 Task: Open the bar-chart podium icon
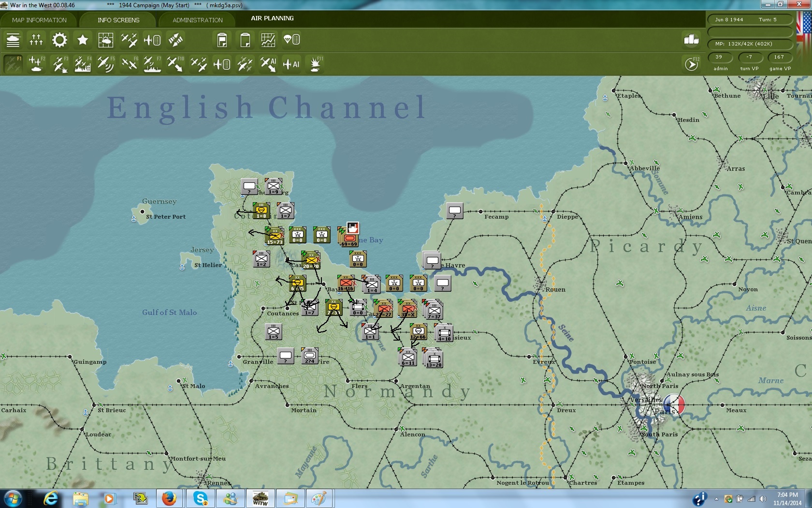pos(692,40)
